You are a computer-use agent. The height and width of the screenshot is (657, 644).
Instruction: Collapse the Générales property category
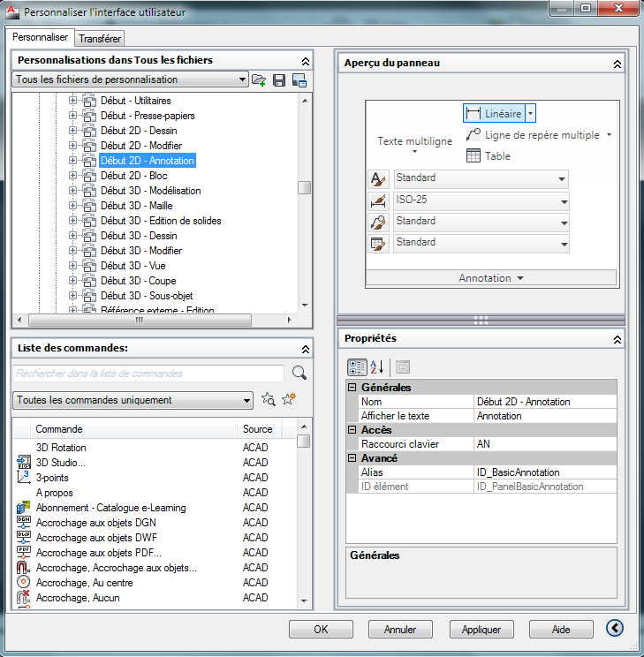pyautogui.click(x=352, y=388)
